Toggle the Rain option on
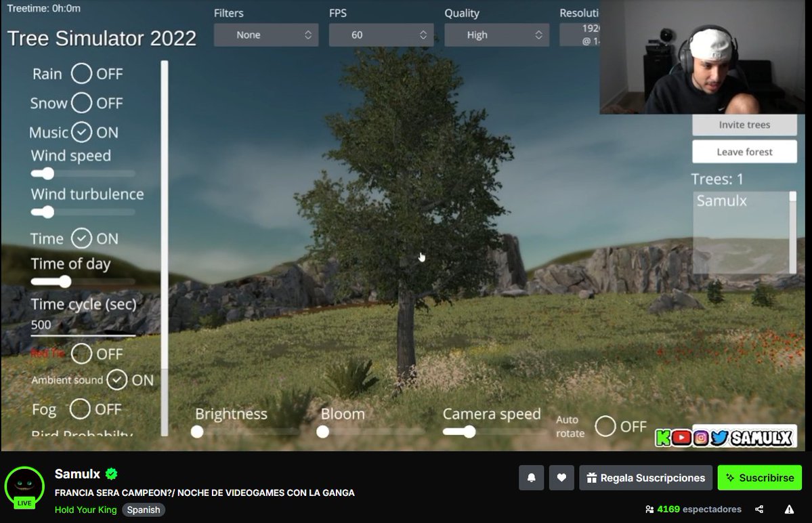812x523 pixels. [81, 74]
